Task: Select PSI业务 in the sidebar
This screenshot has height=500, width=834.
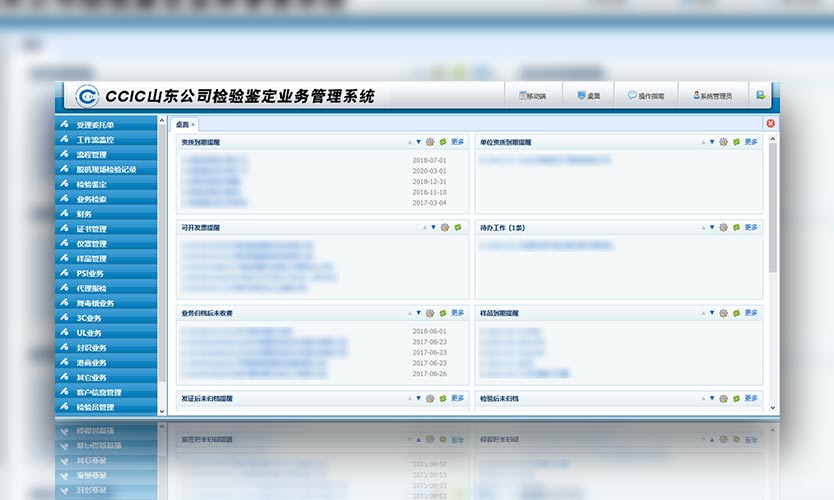Action: (x=106, y=273)
